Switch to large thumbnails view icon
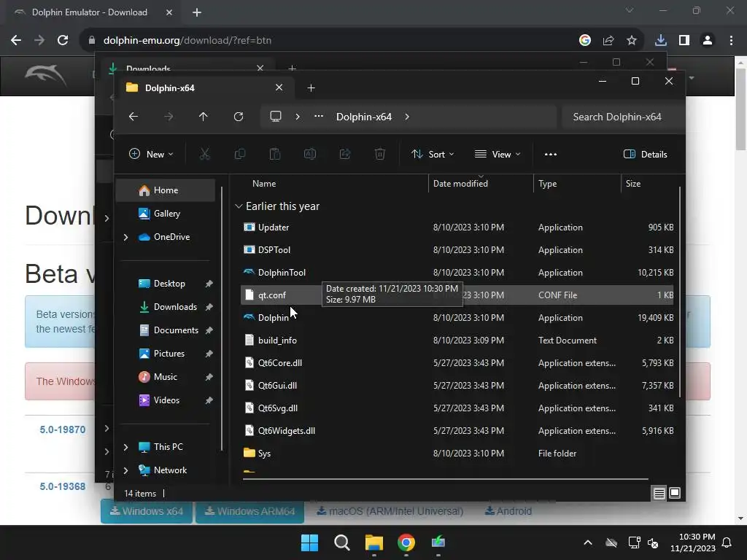The width and height of the screenshot is (747, 560). [675, 494]
